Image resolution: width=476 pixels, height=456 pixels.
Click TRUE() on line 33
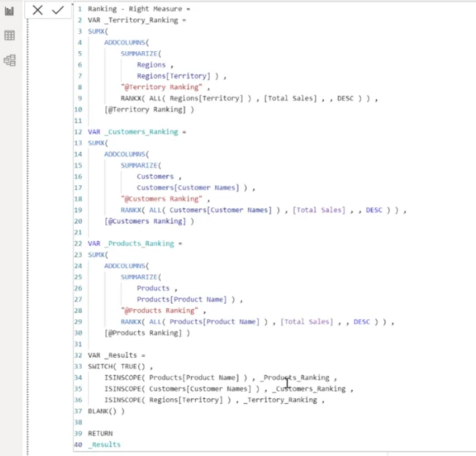[x=133, y=367]
